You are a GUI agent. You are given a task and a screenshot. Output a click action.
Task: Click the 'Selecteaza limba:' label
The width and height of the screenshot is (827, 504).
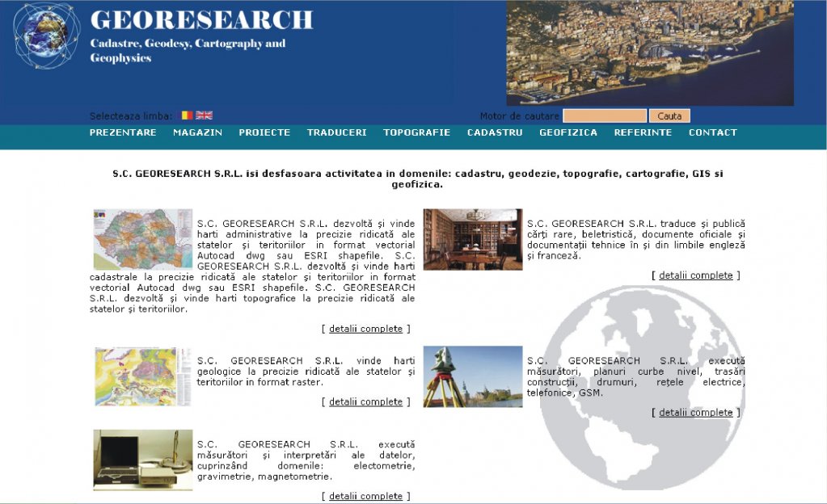(x=131, y=116)
